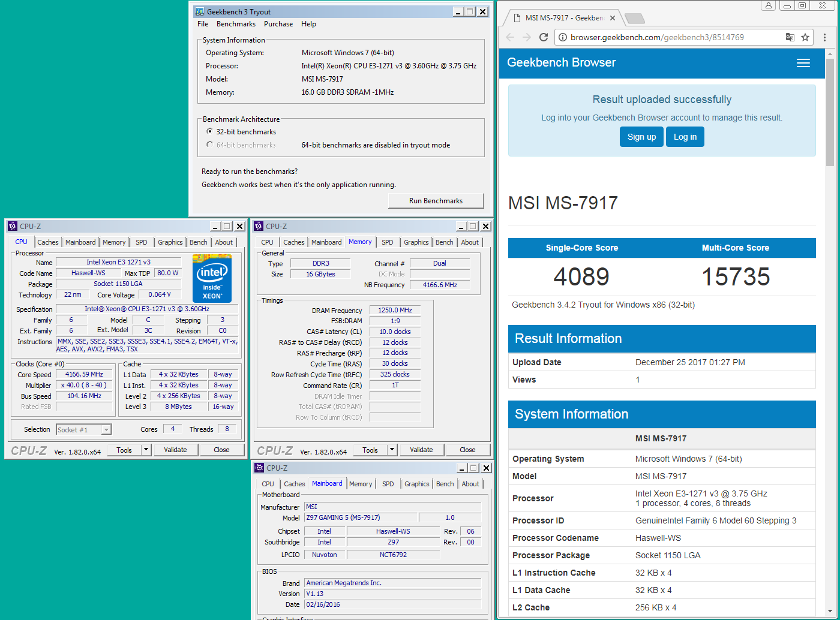
Task: Switch to CPU tab in Mainboard window
Action: (268, 484)
